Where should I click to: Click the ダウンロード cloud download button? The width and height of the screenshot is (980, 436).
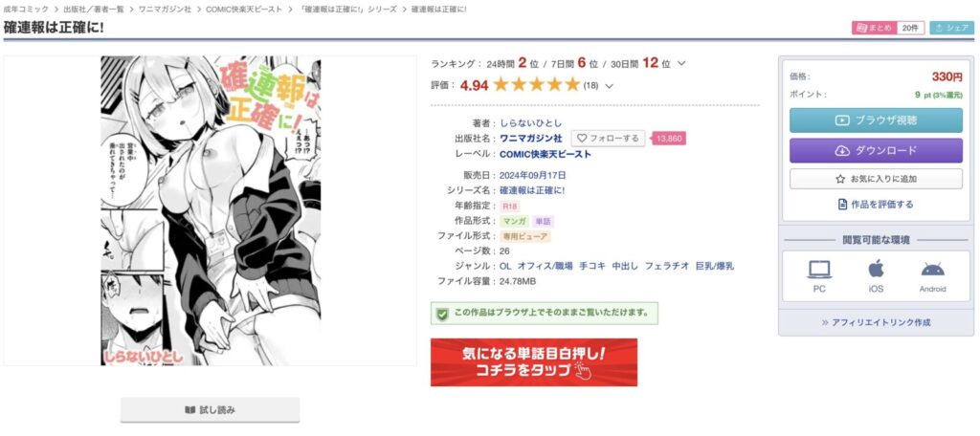coord(876,150)
